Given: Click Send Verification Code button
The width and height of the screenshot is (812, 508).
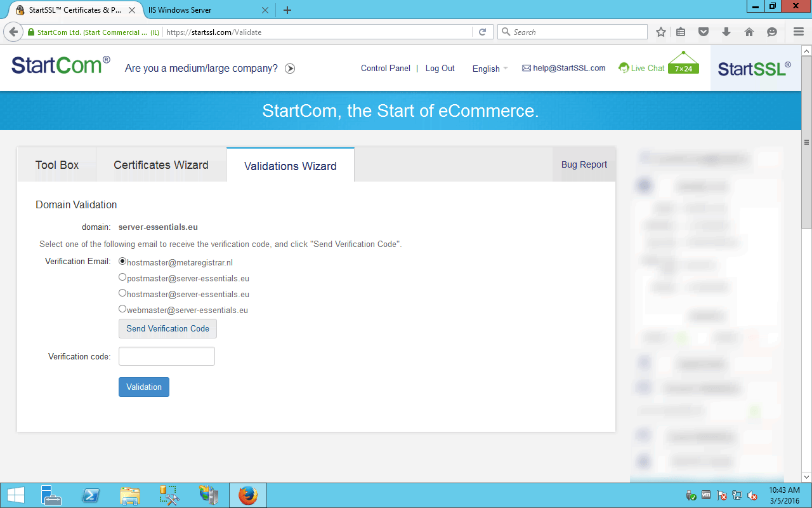Looking at the screenshot, I should [x=168, y=328].
